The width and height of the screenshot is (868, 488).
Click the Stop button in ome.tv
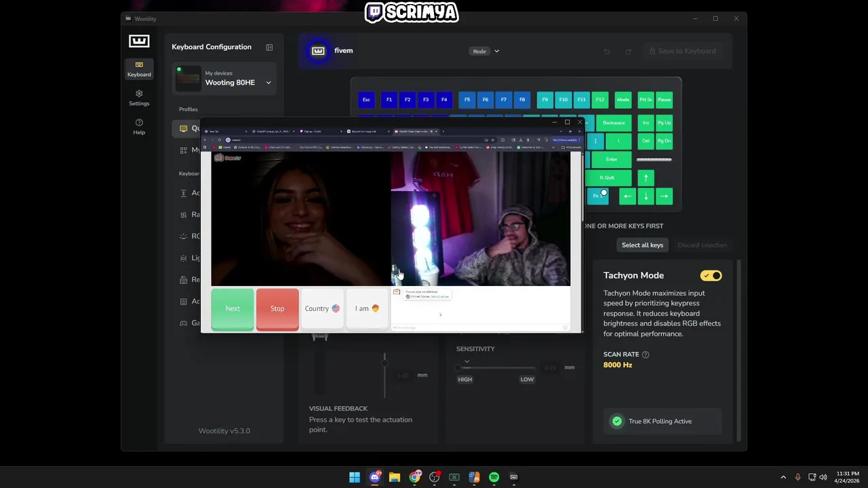pos(277,308)
